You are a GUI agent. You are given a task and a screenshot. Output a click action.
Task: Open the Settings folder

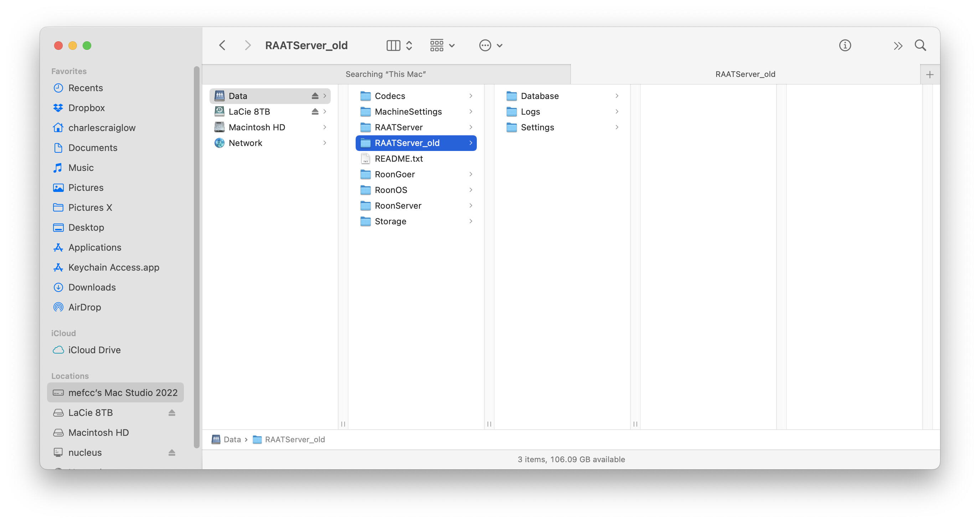point(562,127)
